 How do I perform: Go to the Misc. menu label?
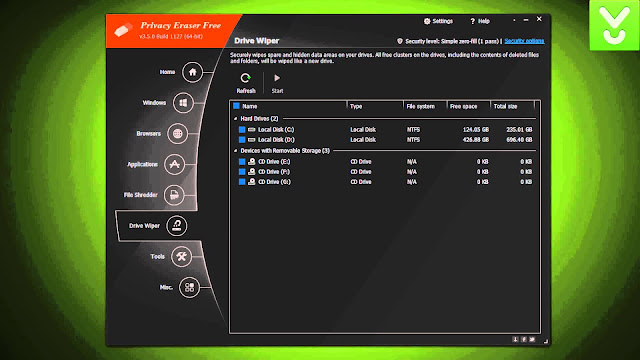point(166,287)
